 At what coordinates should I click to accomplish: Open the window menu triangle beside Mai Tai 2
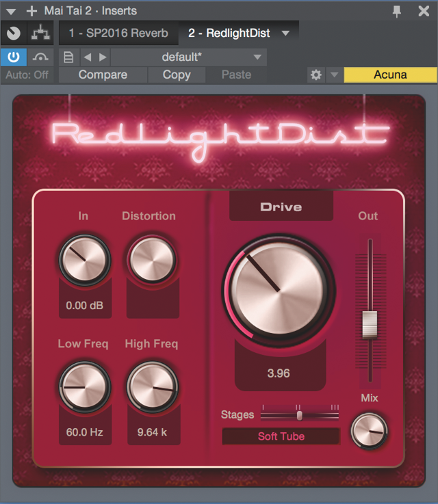11,12
